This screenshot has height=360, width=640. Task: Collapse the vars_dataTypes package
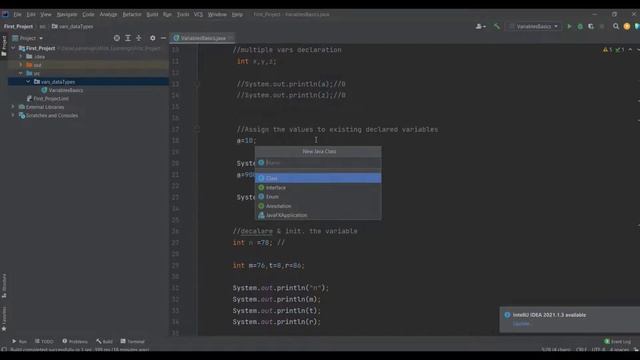click(28, 82)
